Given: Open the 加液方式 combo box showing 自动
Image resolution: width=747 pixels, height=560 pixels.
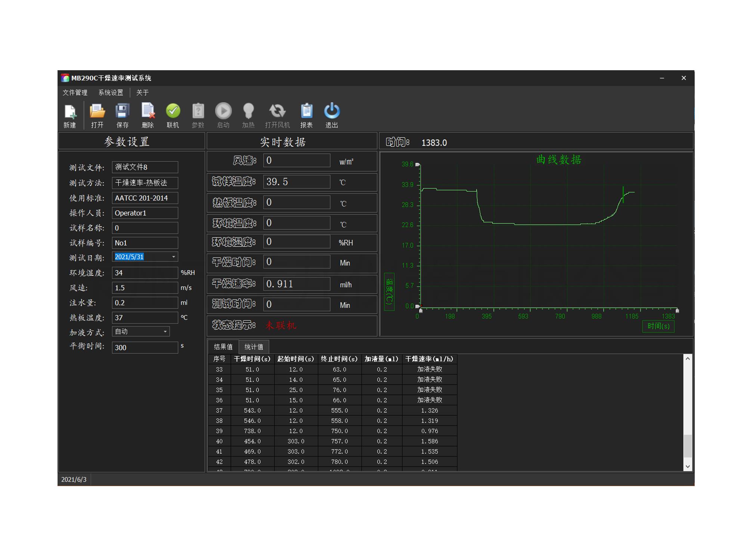Looking at the screenshot, I should click(140, 332).
